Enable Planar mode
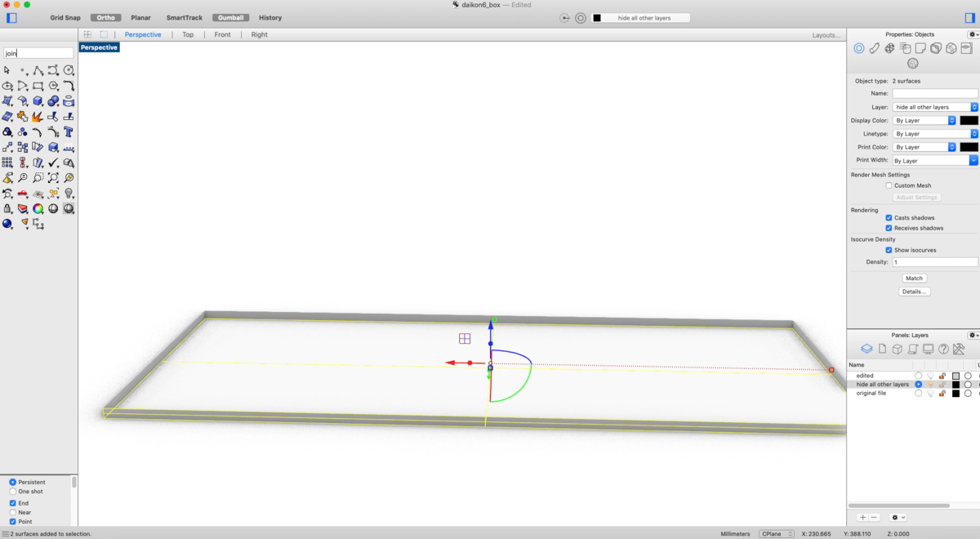The height and width of the screenshot is (539, 980). pos(140,17)
